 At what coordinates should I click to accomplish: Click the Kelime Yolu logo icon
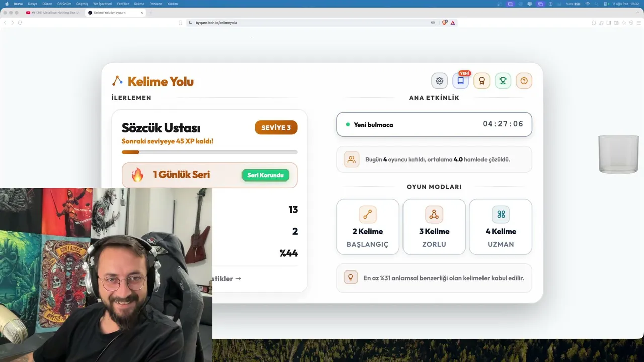click(117, 81)
